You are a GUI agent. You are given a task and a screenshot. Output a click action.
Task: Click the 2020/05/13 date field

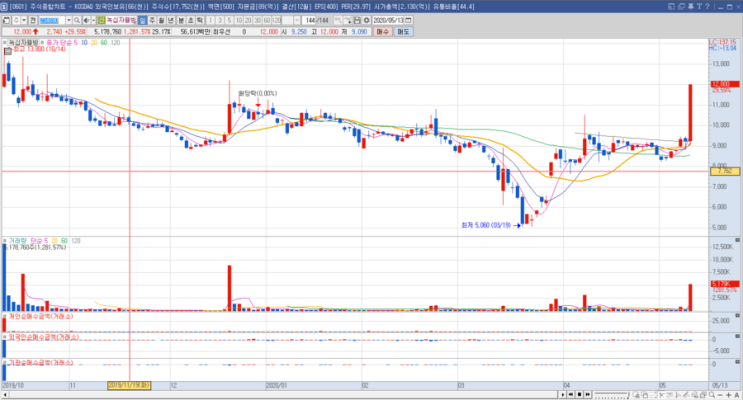[x=389, y=20]
